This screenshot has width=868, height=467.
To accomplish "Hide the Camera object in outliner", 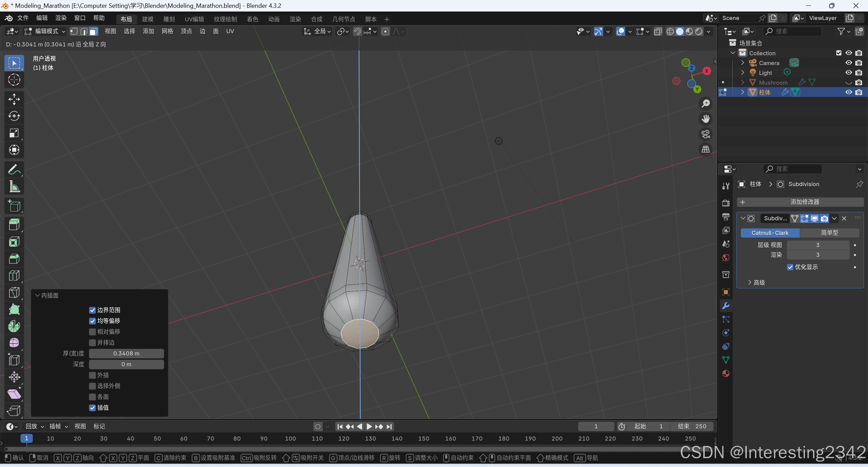I will (x=848, y=63).
